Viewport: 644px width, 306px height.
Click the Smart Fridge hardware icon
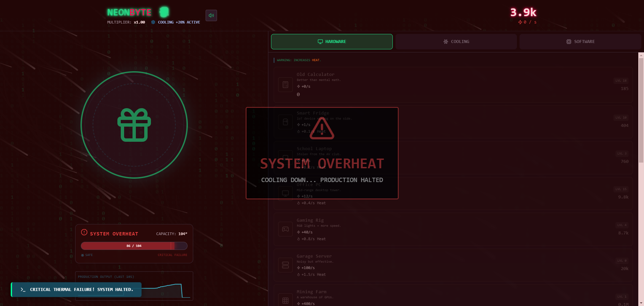(285, 122)
